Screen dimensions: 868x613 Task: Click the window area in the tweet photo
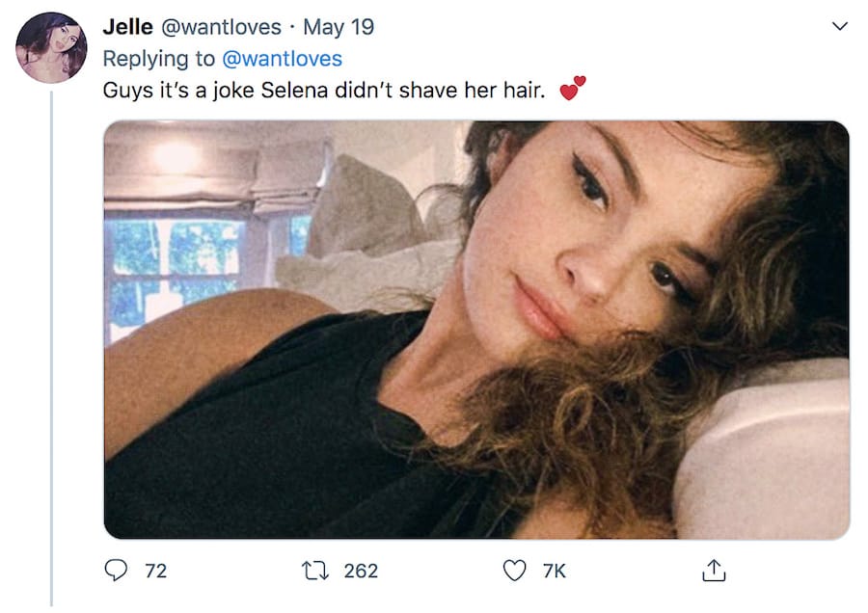tap(176, 260)
